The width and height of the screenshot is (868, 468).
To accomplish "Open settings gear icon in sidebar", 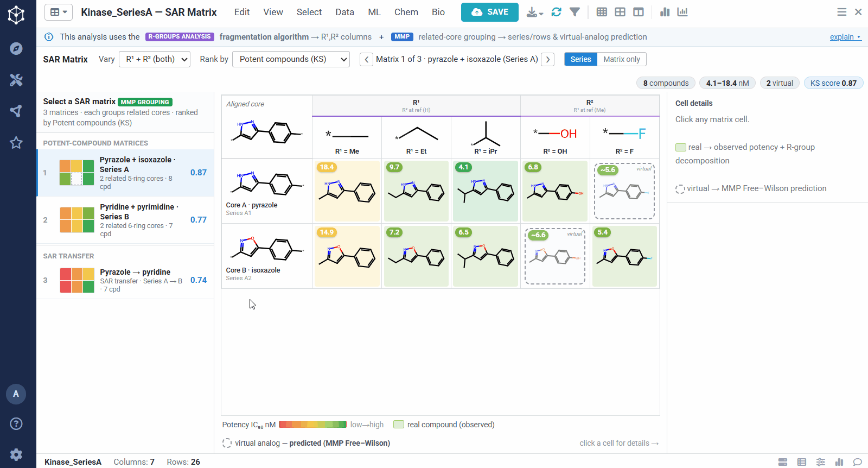I will [x=16, y=454].
